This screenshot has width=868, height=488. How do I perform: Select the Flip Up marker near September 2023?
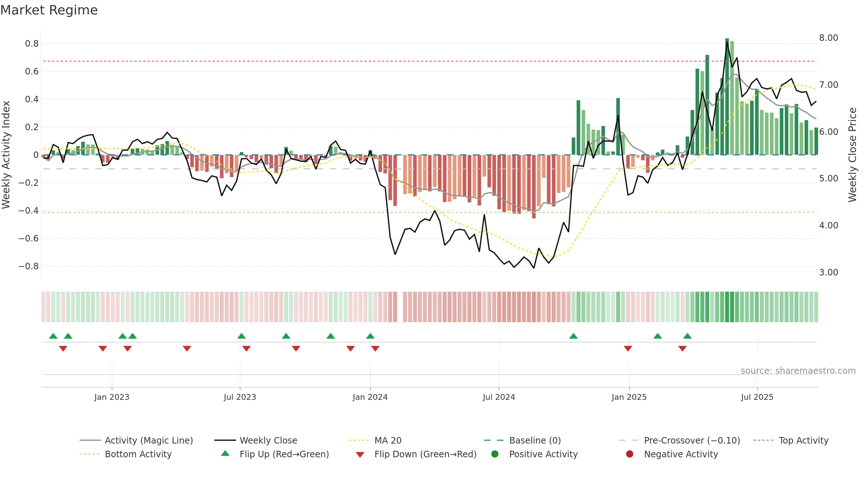tap(286, 336)
